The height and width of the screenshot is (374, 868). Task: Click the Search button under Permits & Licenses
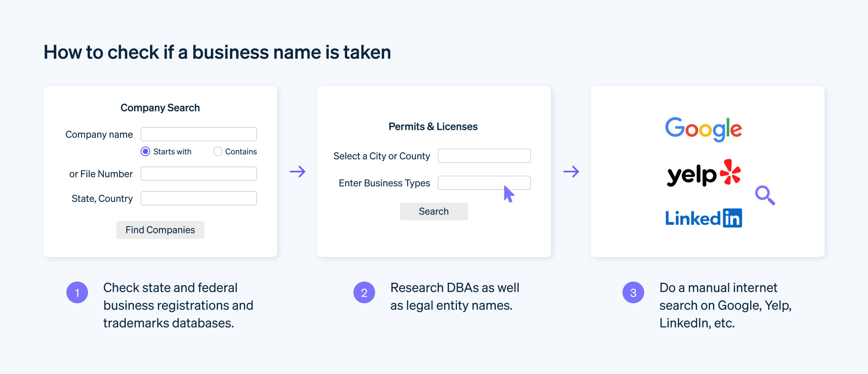tap(434, 212)
